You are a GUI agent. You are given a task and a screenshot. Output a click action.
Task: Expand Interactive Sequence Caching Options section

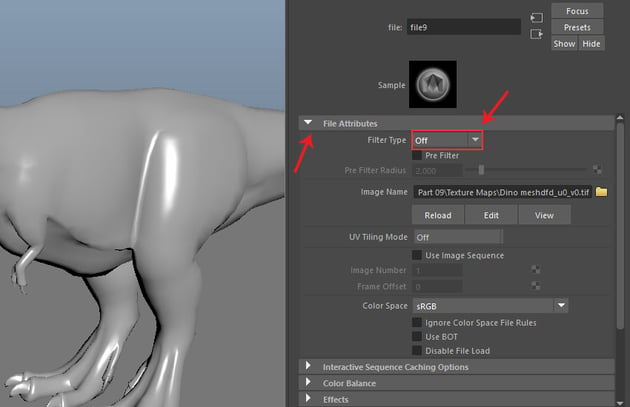click(308, 366)
